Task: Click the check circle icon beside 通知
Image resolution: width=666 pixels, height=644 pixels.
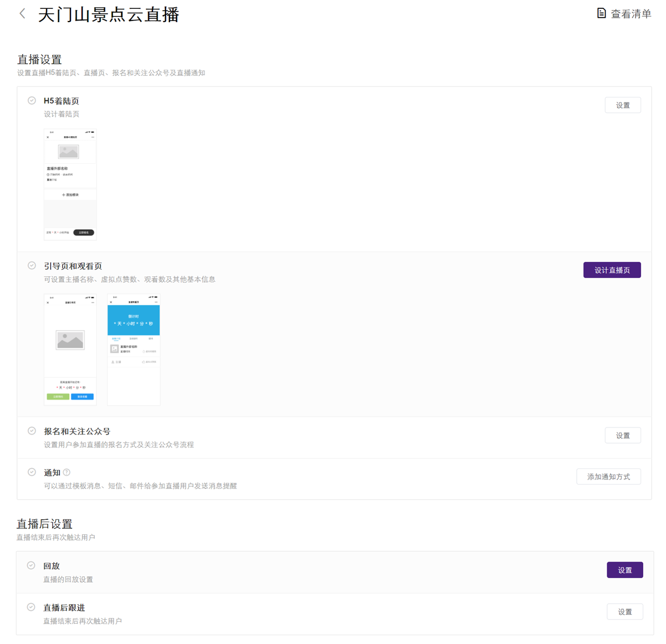Action: pyautogui.click(x=32, y=472)
